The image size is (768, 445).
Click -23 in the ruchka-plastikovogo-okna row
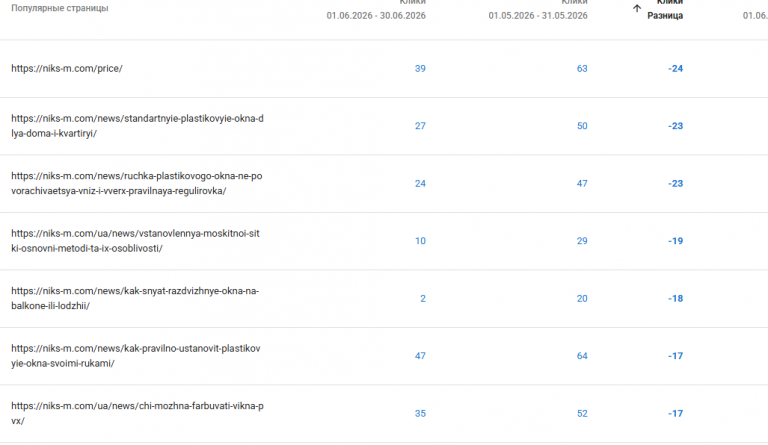(675, 184)
